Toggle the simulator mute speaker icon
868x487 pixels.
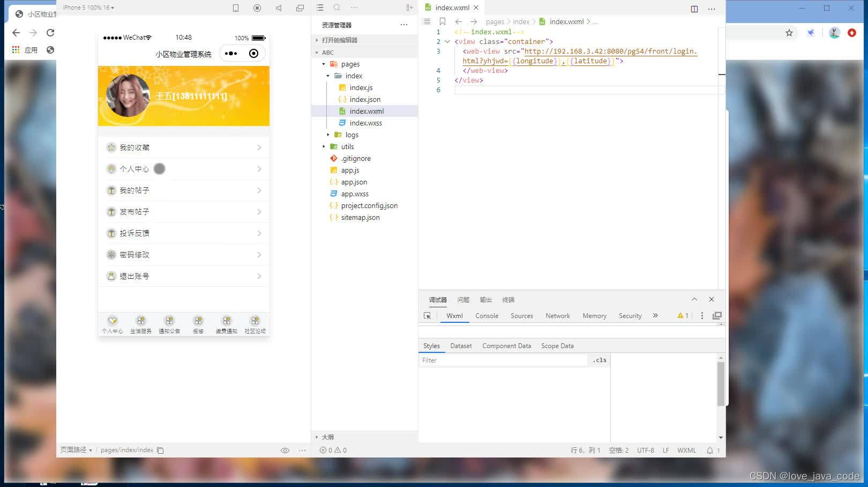(x=279, y=8)
